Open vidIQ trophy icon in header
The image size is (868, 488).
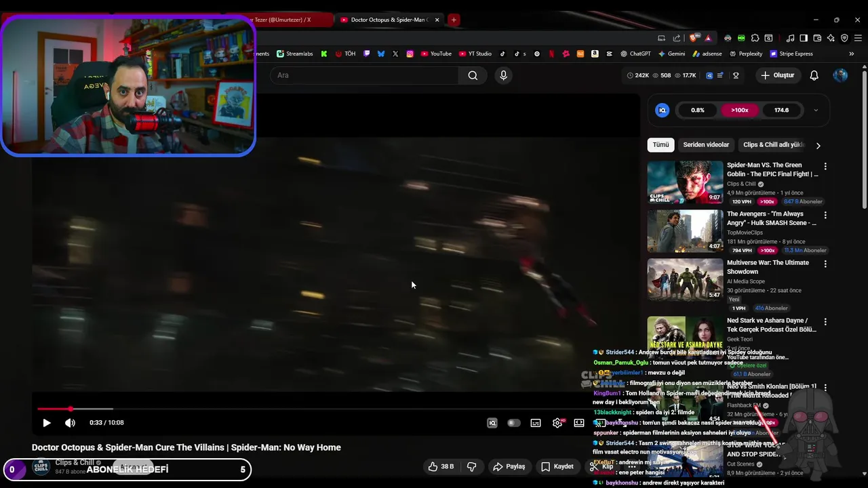[x=736, y=75]
